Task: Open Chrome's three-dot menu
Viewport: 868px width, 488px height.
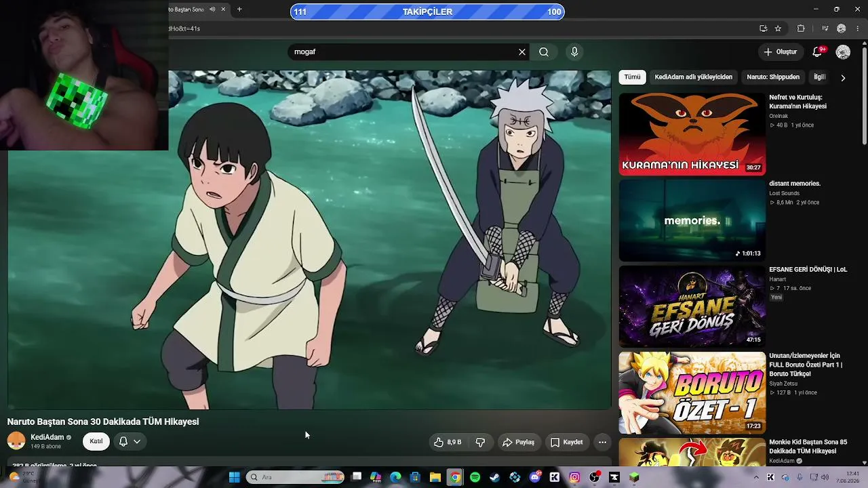Action: tap(859, 28)
